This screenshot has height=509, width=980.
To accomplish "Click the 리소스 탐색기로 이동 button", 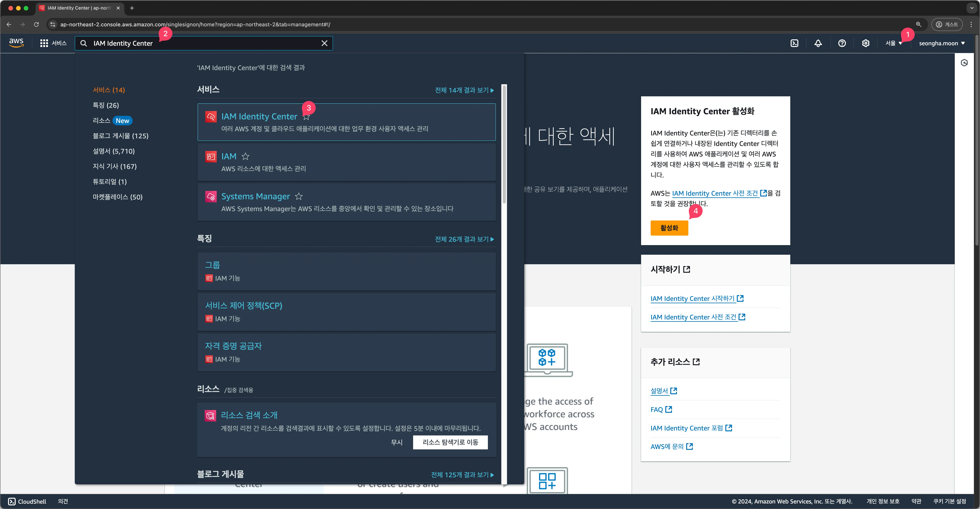I will tap(450, 442).
